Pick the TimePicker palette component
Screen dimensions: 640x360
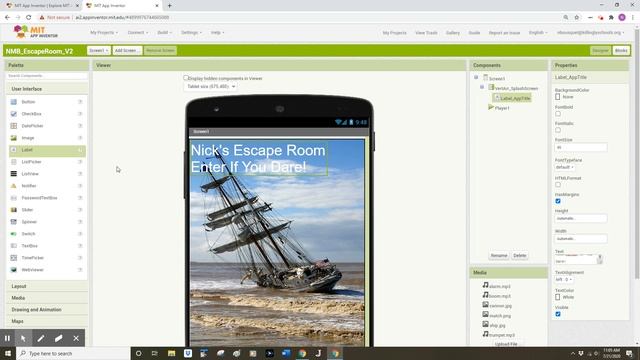tap(47, 258)
